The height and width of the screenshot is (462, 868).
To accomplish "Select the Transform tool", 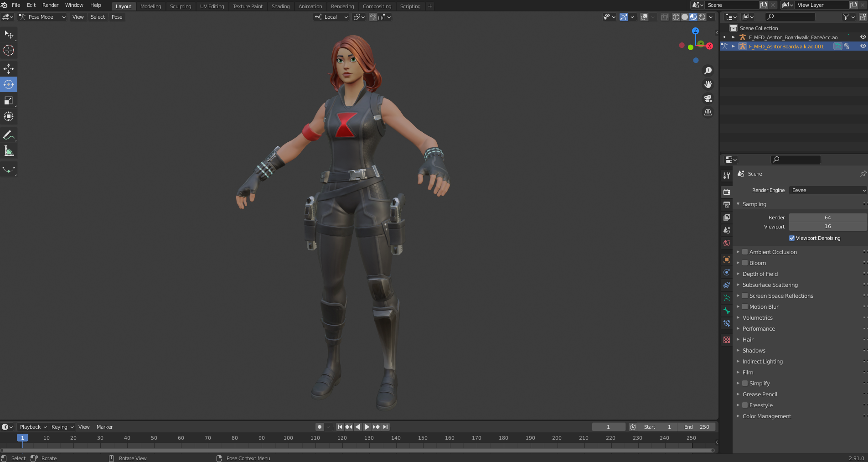I will pyautogui.click(x=9, y=116).
